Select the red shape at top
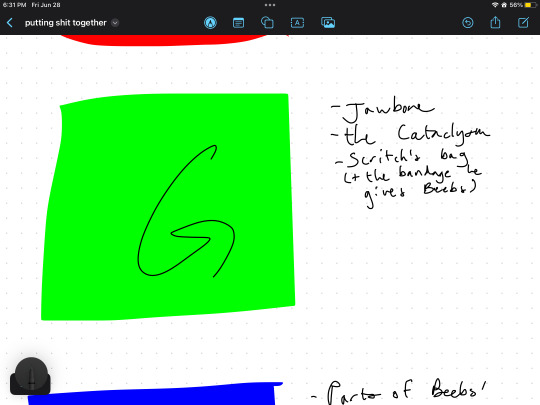 click(164, 40)
